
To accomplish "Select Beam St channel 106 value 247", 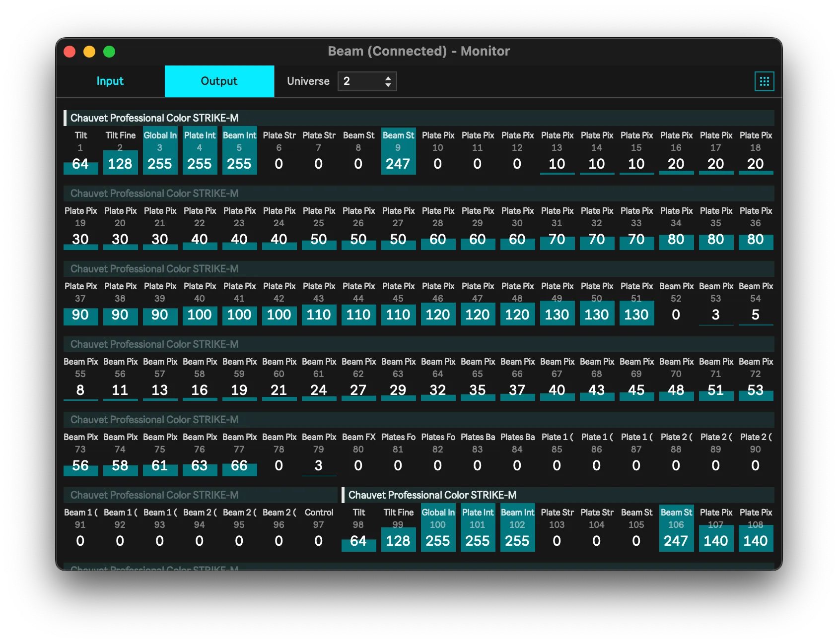I will point(676,528).
